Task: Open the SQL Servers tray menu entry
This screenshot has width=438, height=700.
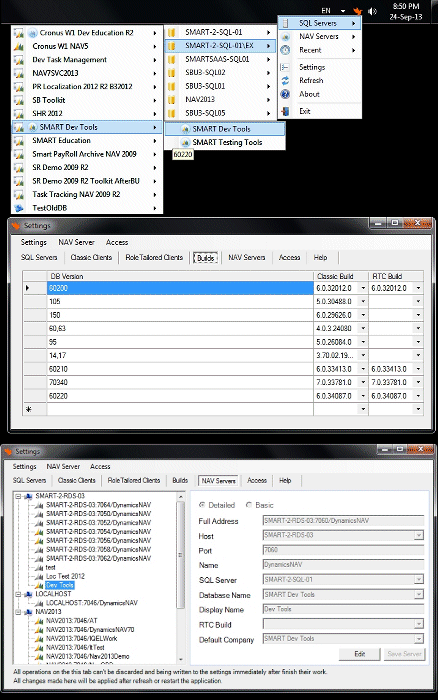Action: (x=319, y=23)
